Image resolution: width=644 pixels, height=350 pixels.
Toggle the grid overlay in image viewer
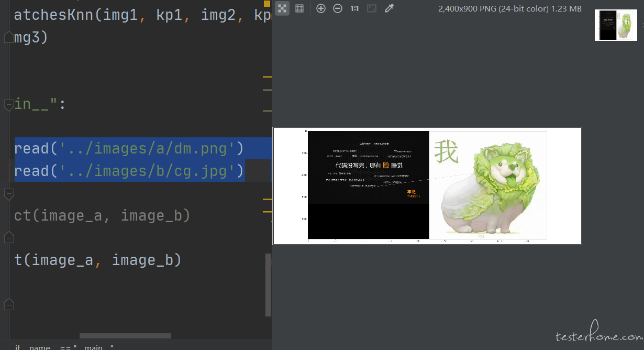[299, 8]
